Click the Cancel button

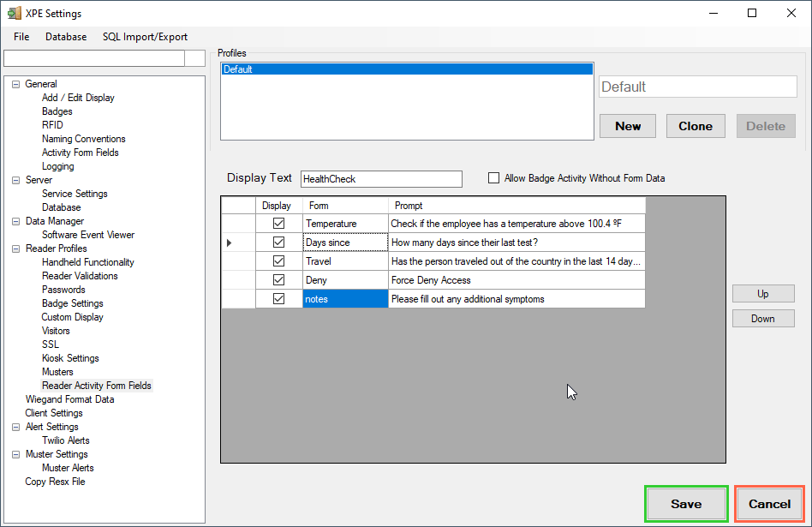pyautogui.click(x=769, y=504)
